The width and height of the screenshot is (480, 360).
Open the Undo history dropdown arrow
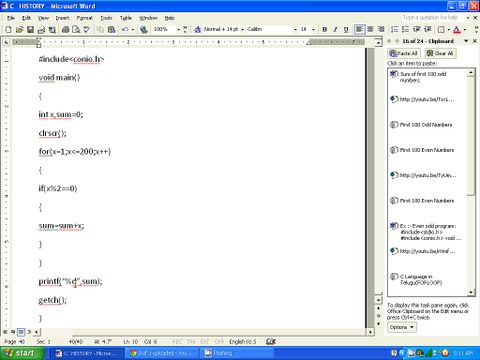click(x=133, y=30)
